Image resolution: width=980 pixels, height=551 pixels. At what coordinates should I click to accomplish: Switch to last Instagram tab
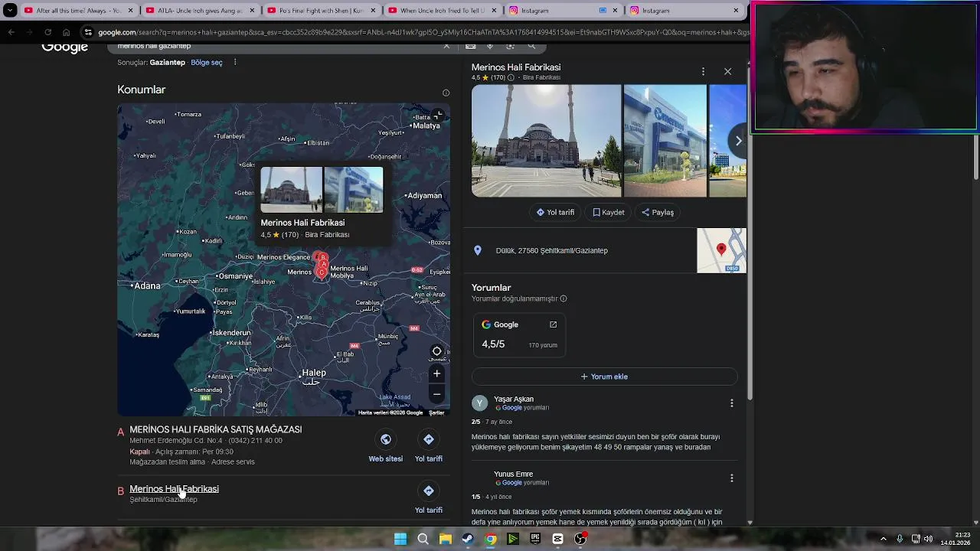tap(684, 11)
